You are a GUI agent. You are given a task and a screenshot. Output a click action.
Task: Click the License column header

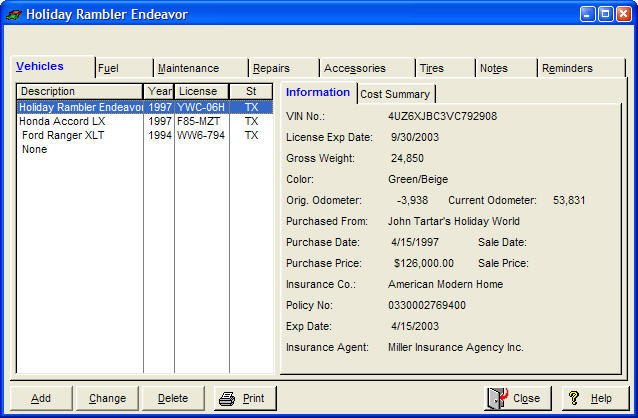(201, 91)
